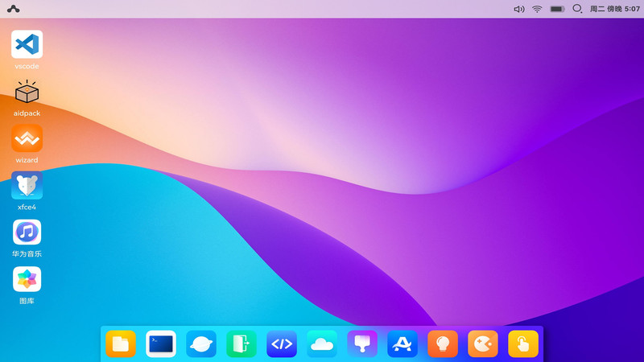The height and width of the screenshot is (362, 644).
Task: Click the green door exit icon in dock
Action: pos(242,344)
